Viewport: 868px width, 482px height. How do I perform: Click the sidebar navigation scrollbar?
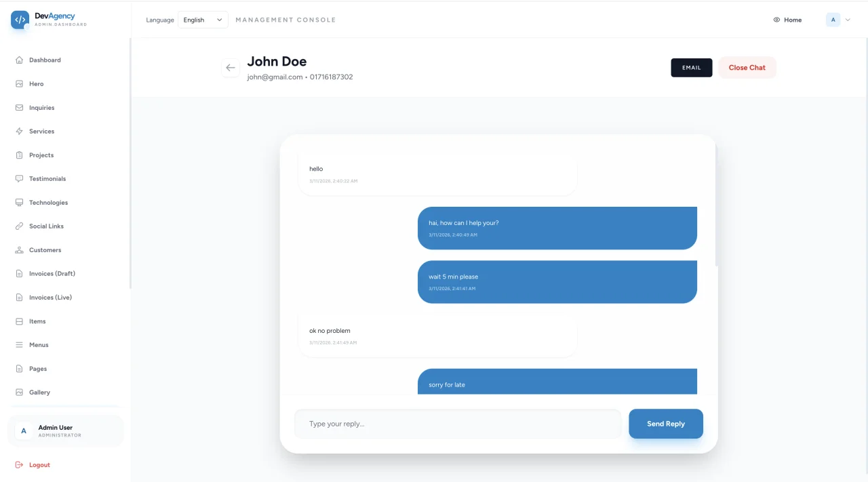tap(130, 163)
